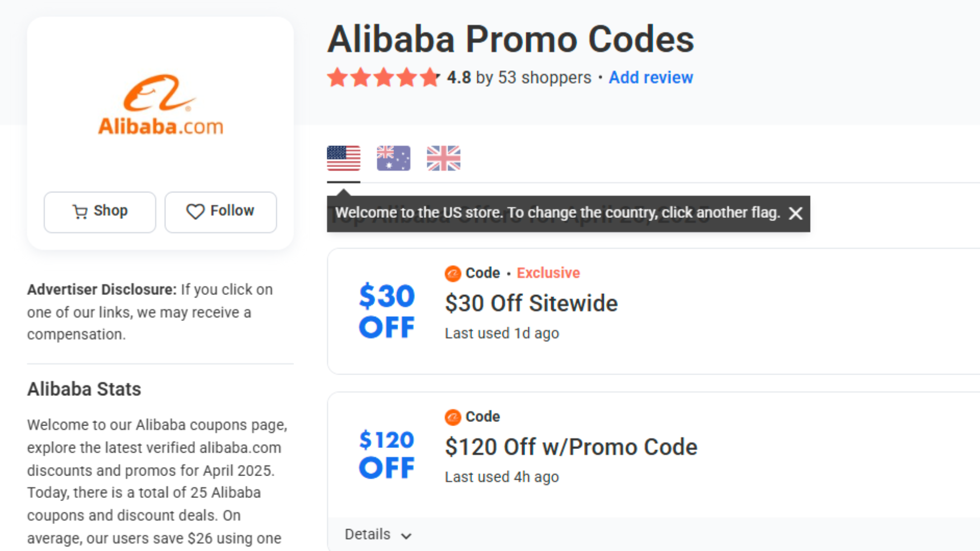Viewport: 980px width, 551px height.
Task: Click the Exclusive label on the $30 offer
Action: [548, 273]
